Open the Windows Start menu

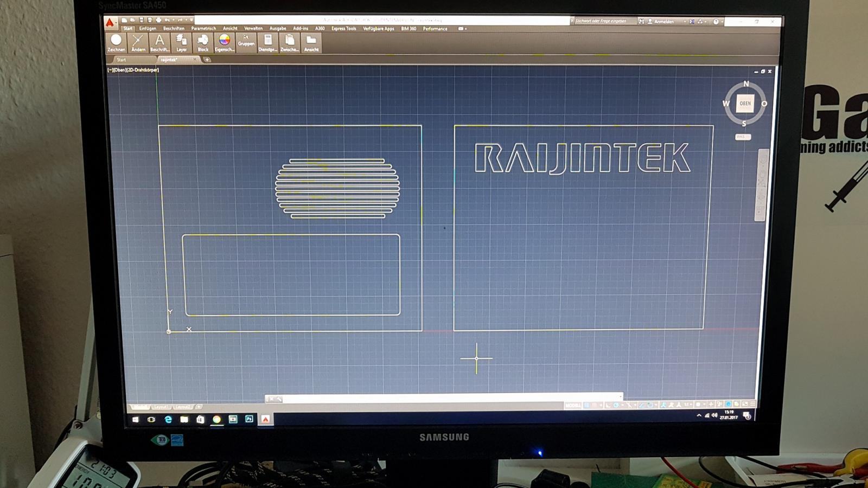[x=135, y=419]
